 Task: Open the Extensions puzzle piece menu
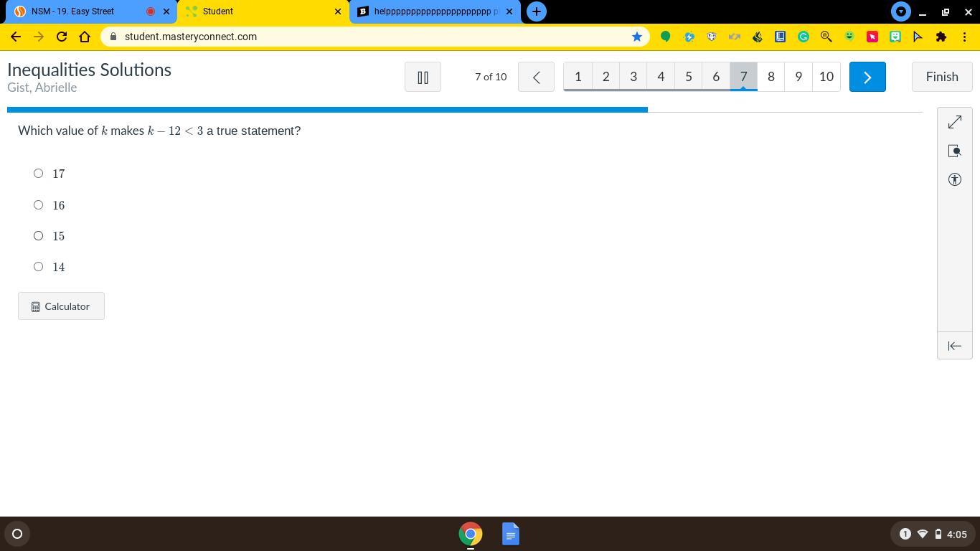(941, 37)
